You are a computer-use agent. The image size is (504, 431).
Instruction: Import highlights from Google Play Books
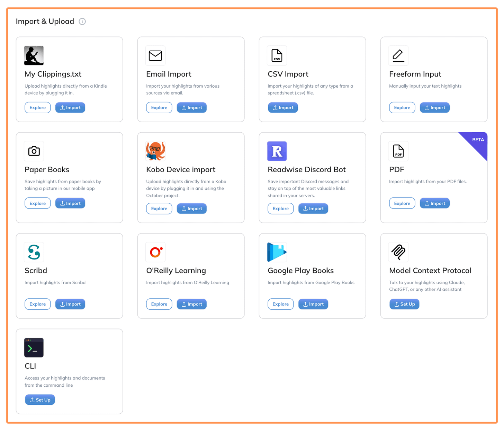pyautogui.click(x=313, y=304)
